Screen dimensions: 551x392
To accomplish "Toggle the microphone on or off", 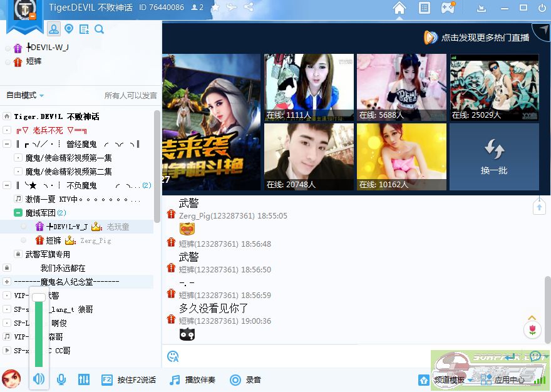I will click(61, 379).
